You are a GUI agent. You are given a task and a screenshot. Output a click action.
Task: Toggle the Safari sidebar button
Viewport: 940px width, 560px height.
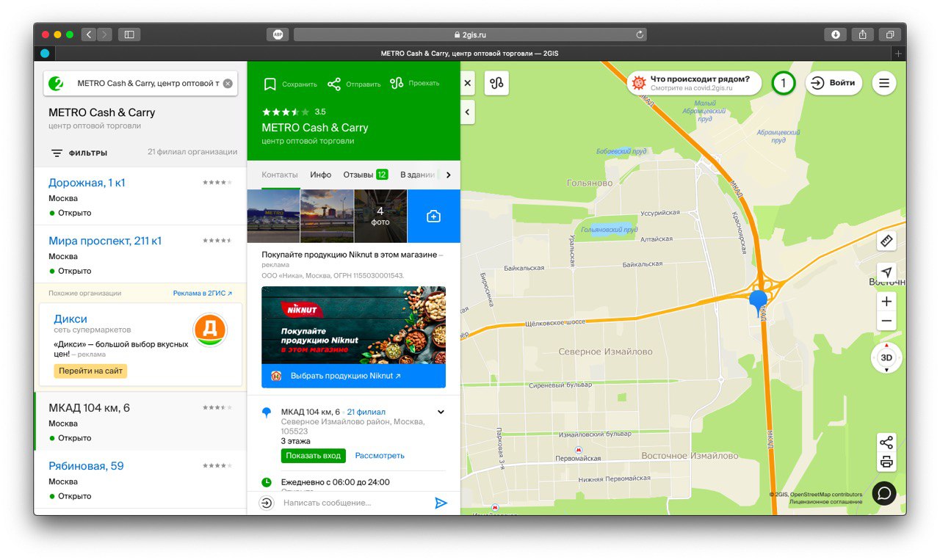129,34
